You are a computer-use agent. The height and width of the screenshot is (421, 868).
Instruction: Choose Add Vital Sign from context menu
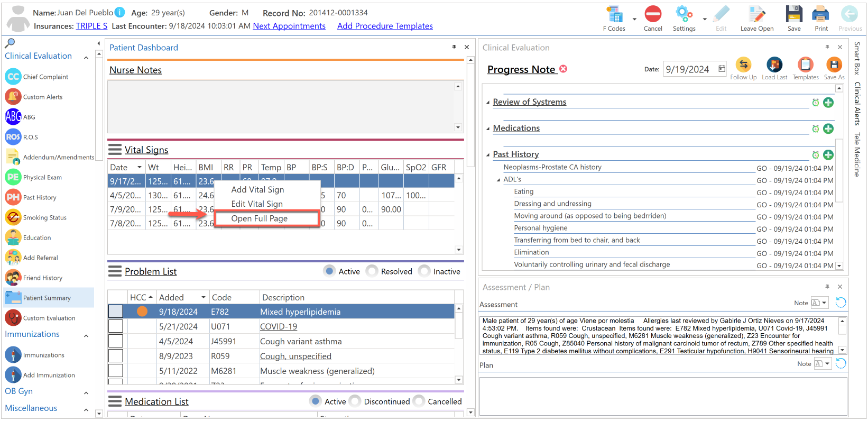coord(257,189)
